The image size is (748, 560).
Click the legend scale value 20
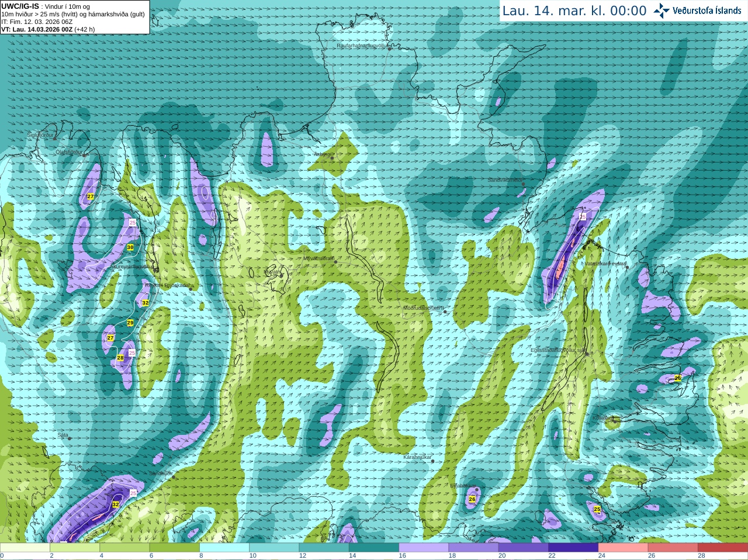tap(502, 556)
